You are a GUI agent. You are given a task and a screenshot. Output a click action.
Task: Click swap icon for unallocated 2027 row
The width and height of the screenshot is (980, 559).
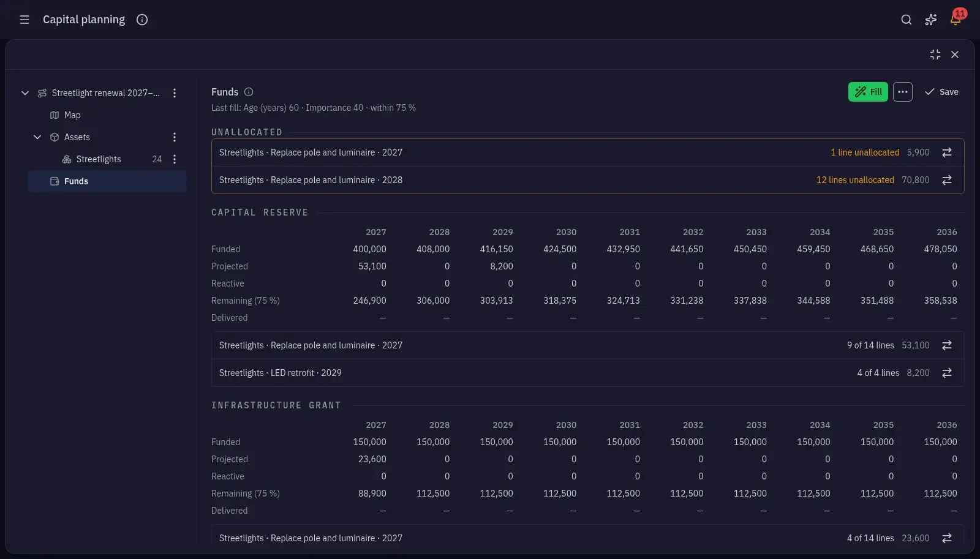click(x=947, y=152)
